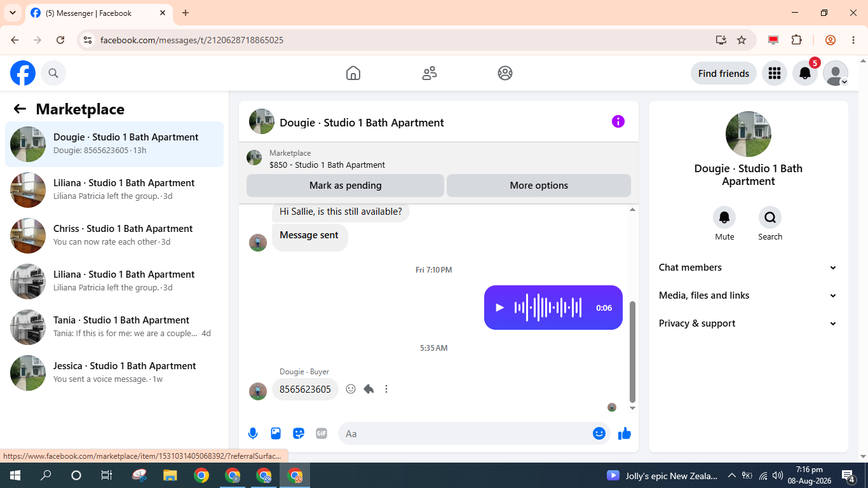Expand Media, files and links section
The width and height of the screenshot is (868, 488).
749,295
